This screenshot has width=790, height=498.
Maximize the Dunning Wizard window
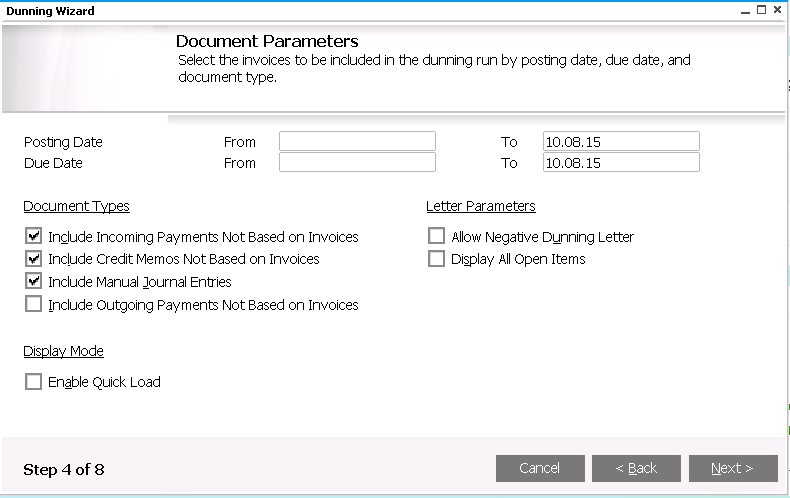click(761, 10)
